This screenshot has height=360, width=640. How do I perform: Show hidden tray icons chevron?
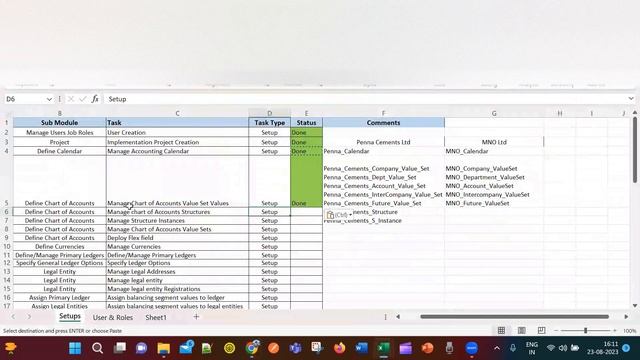[497, 348]
